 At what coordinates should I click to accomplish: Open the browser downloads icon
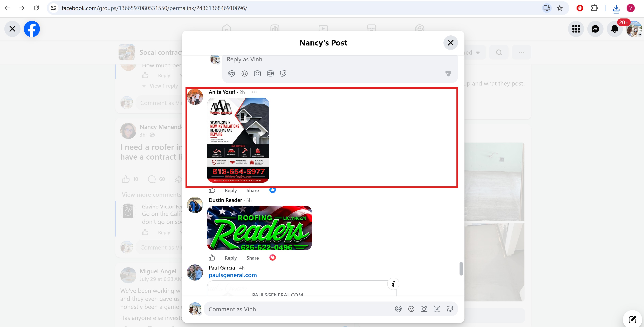(616, 9)
